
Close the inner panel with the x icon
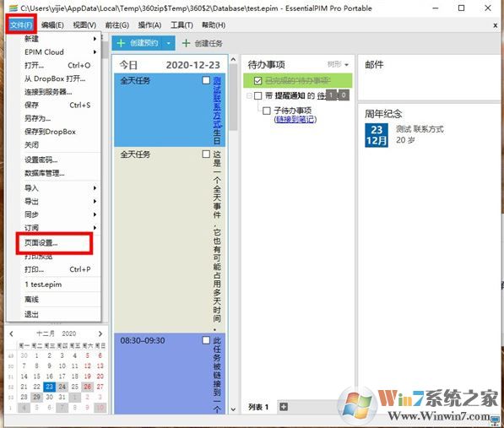pyautogui.click(x=495, y=25)
